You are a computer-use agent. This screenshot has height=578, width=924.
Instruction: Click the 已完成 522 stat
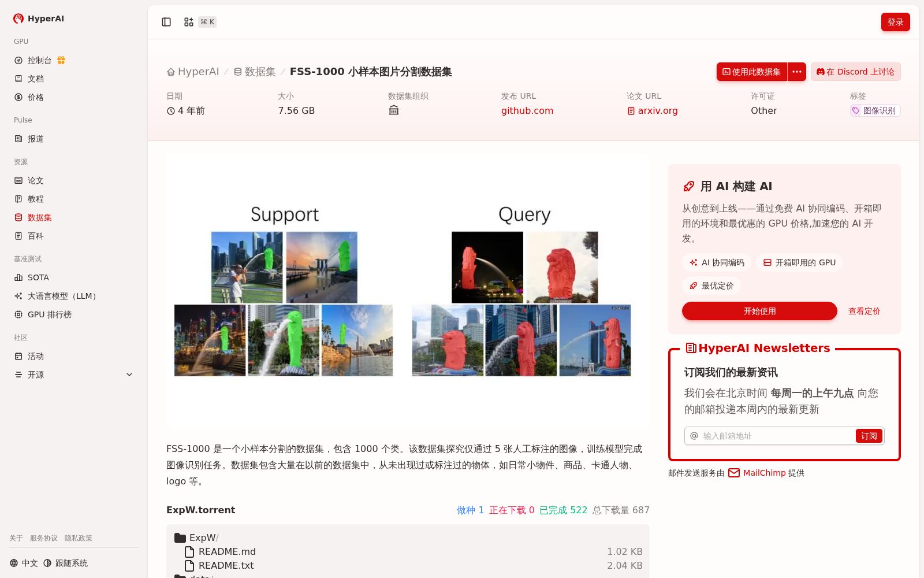[563, 510]
